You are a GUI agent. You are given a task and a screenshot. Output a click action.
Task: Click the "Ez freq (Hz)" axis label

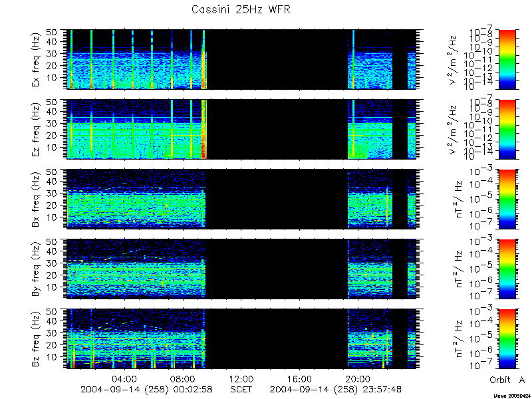pos(37,130)
